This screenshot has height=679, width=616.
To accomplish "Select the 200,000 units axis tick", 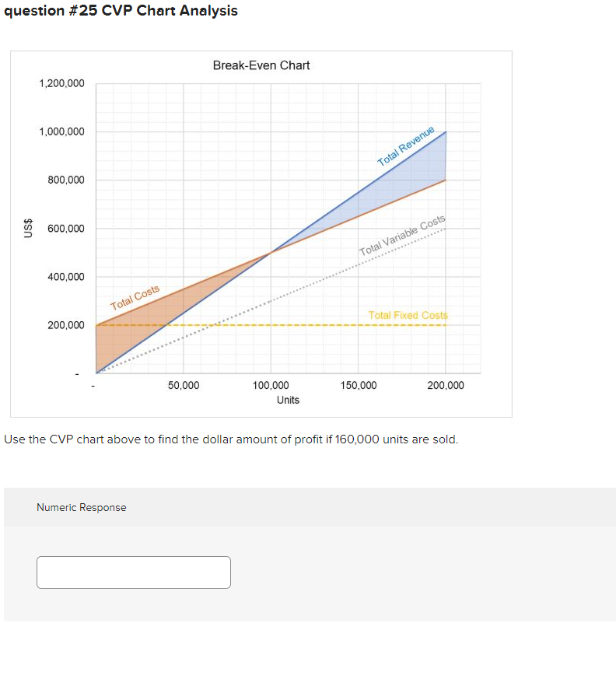I will click(446, 385).
